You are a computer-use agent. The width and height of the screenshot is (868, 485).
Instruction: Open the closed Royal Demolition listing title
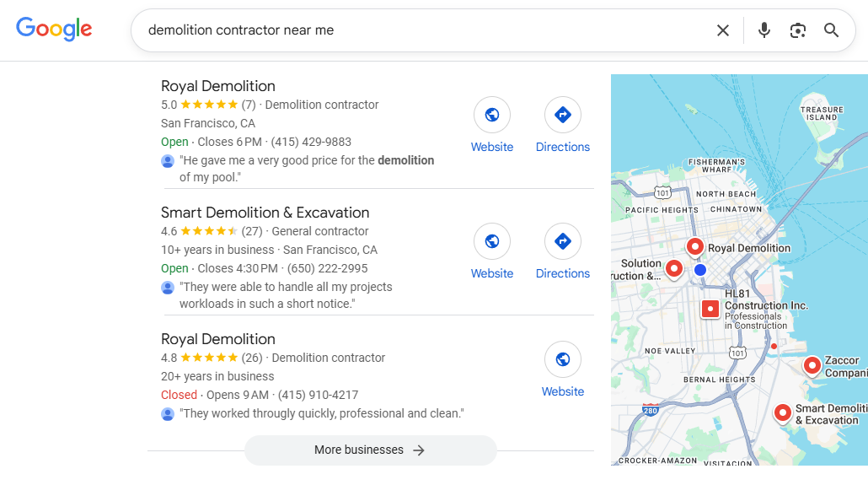coord(218,339)
